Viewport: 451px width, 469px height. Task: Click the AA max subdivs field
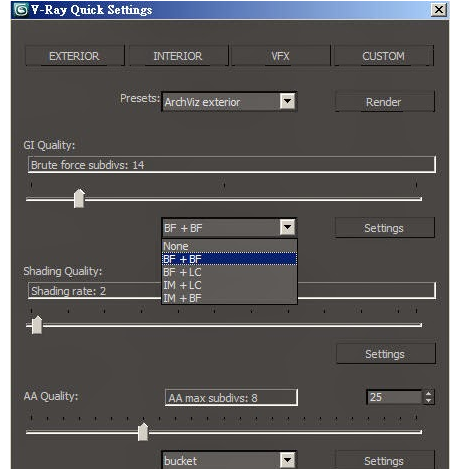(231, 397)
